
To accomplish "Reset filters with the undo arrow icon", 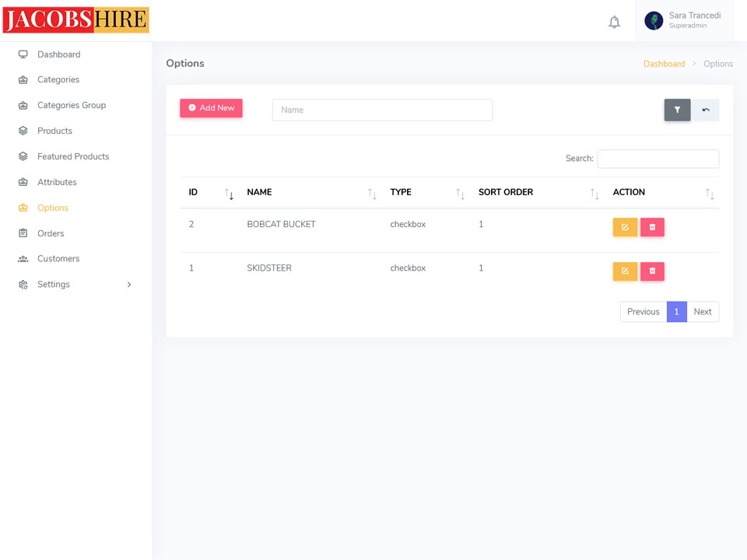I will coord(706,110).
